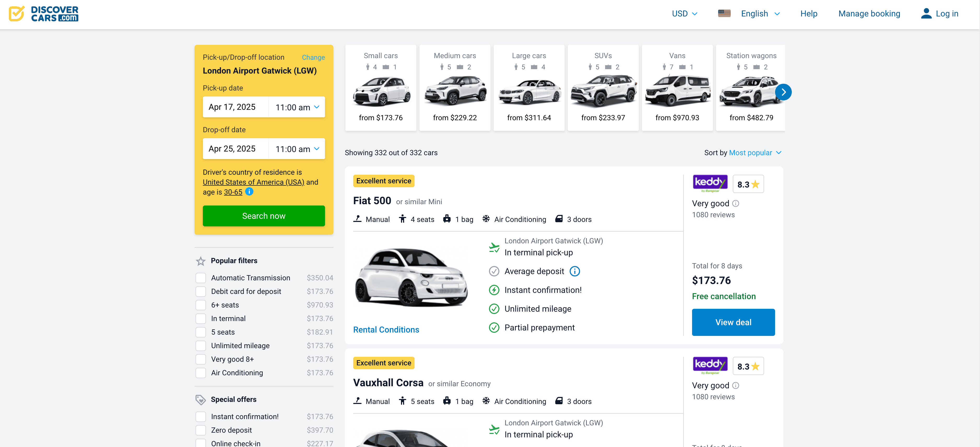Click the Keddy supplier logo on Fiat 500
The height and width of the screenshot is (447, 980).
(x=710, y=184)
